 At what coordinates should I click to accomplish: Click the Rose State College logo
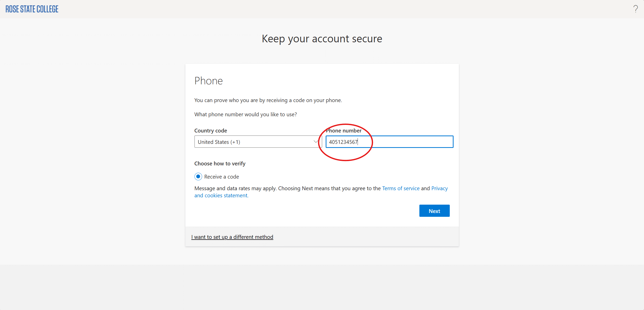pos(32,9)
